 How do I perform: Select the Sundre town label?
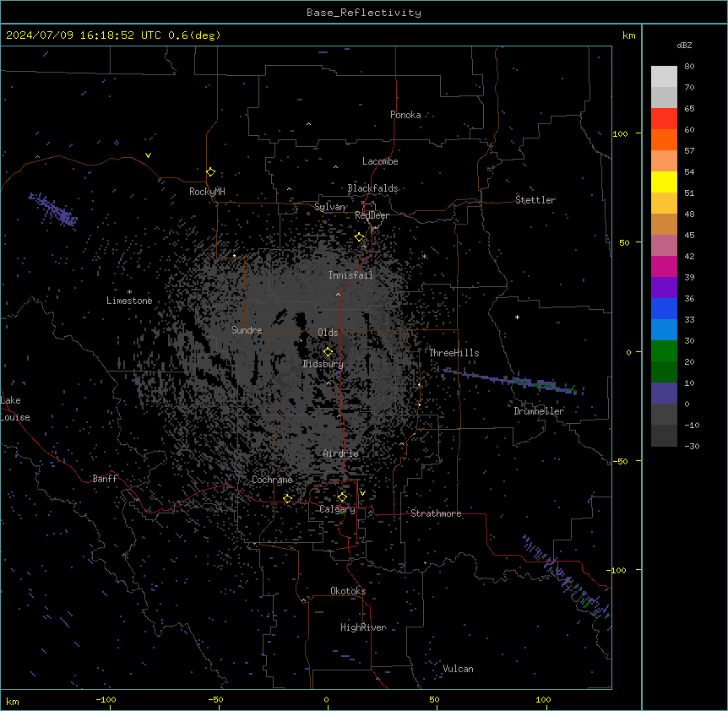247,330
